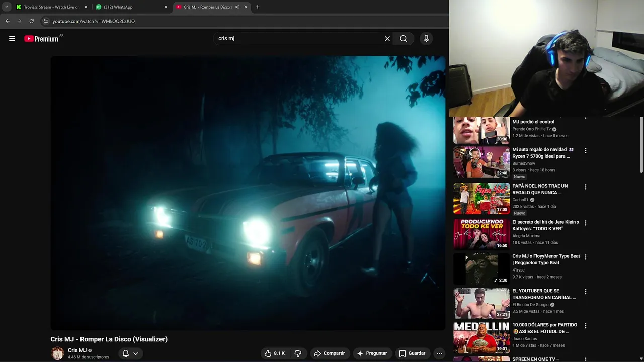Switch to (312) WhatsApp tab

pyautogui.click(x=131, y=7)
